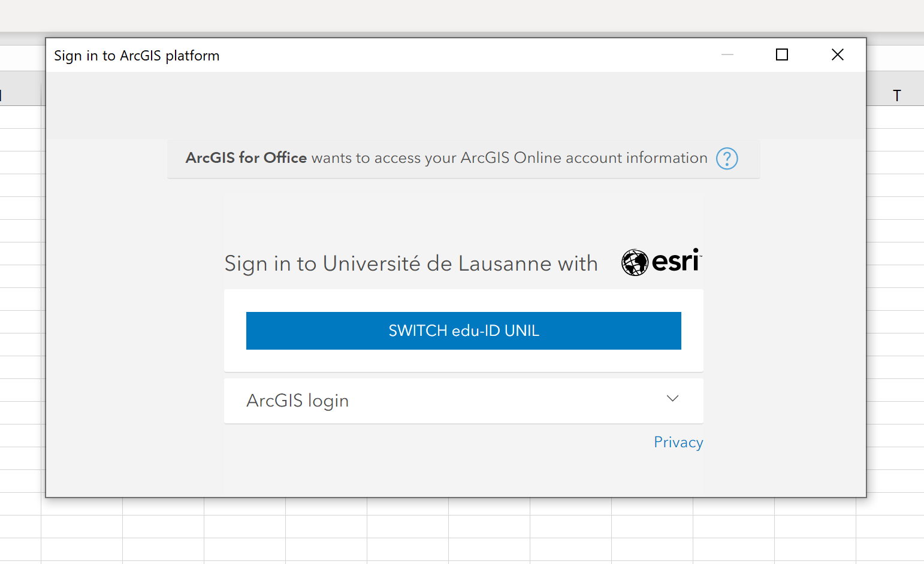Maximize the sign-in dialog window

click(x=781, y=55)
